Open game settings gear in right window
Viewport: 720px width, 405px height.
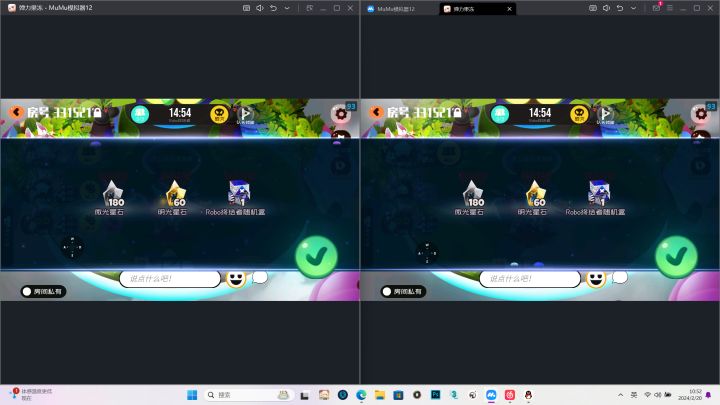coord(701,113)
